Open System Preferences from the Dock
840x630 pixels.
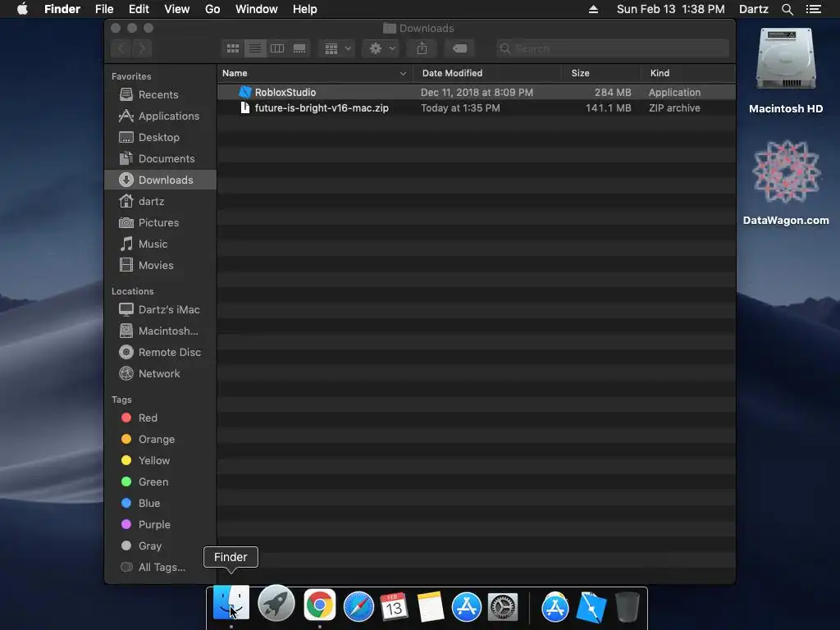(503, 607)
